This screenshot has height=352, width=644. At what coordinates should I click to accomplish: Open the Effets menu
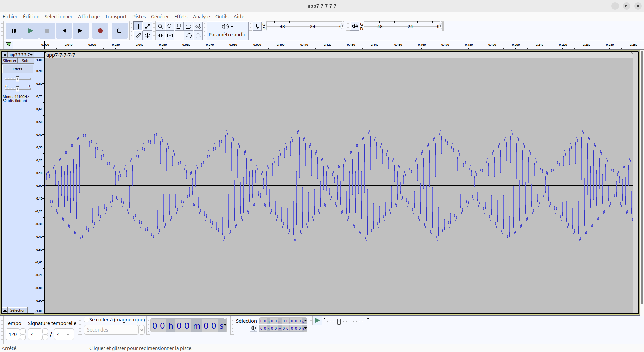tap(181, 17)
